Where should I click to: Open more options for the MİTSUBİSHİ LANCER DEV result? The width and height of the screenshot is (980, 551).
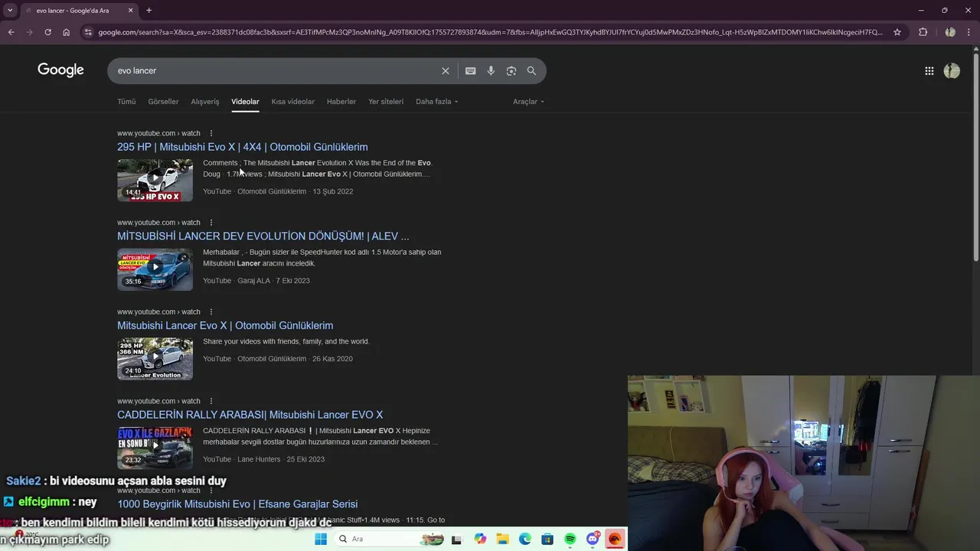click(211, 223)
